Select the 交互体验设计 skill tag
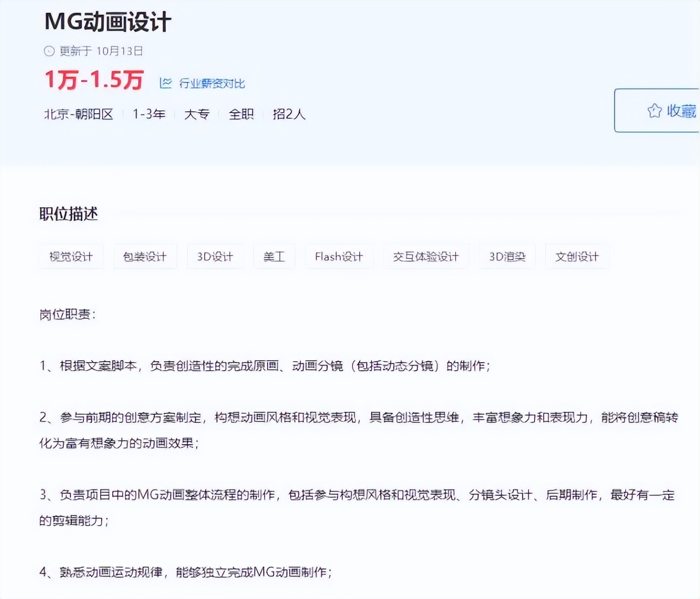Viewport: 700px width, 599px height. point(426,256)
